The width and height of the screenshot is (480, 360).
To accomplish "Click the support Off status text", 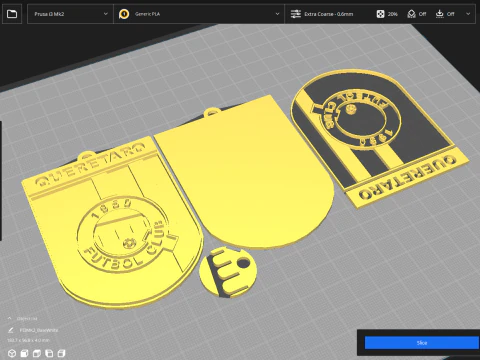I will coord(422,14).
